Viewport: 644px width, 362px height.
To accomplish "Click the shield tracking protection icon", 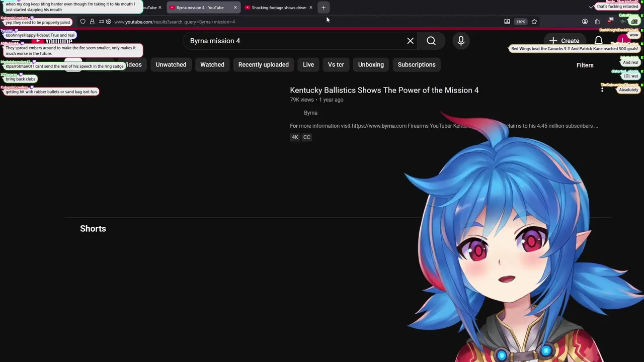I will point(83,22).
